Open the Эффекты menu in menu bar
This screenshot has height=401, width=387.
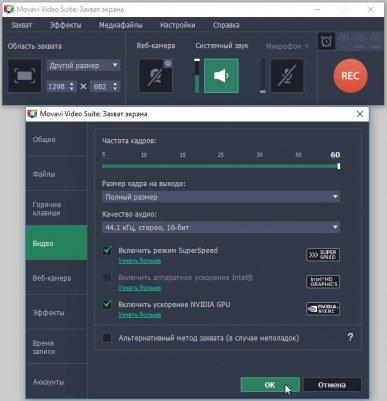click(x=65, y=25)
